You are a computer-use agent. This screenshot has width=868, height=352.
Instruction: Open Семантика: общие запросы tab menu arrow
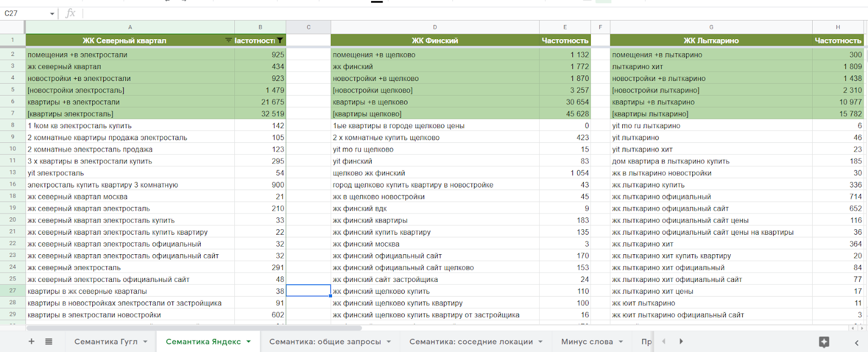point(388,342)
